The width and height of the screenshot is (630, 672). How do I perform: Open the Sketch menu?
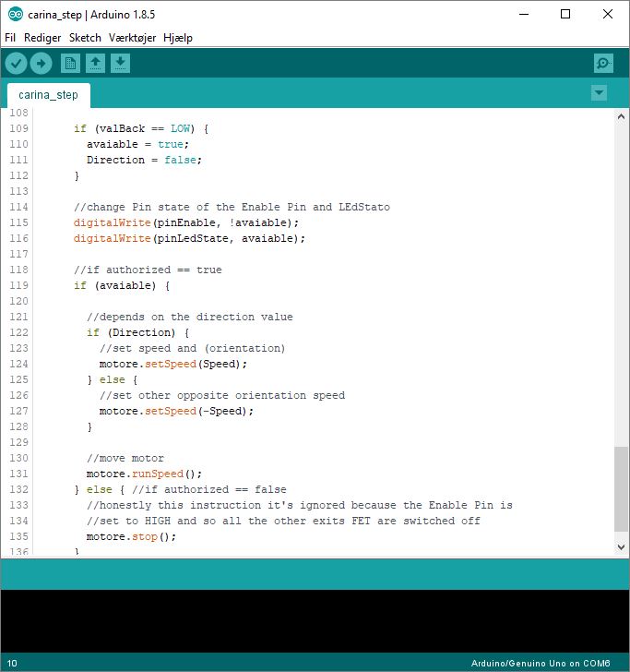click(85, 38)
